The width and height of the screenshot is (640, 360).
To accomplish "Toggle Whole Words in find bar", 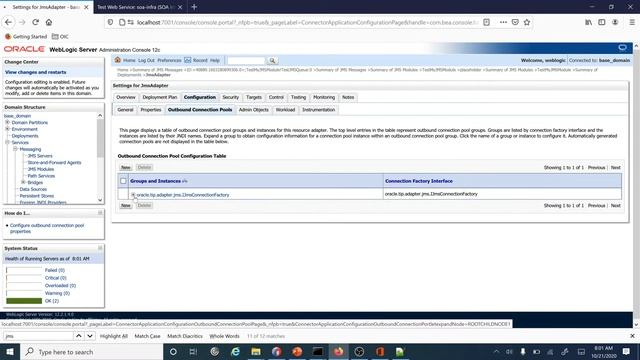I will coord(224,336).
